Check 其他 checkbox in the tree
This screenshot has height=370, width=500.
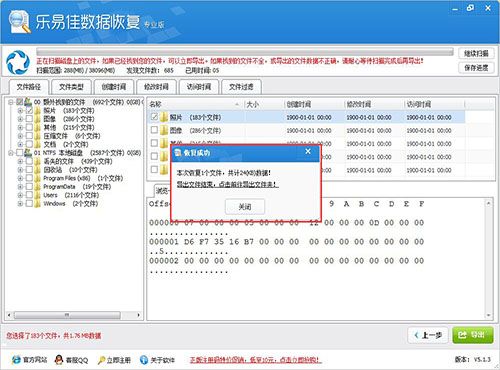pos(29,127)
